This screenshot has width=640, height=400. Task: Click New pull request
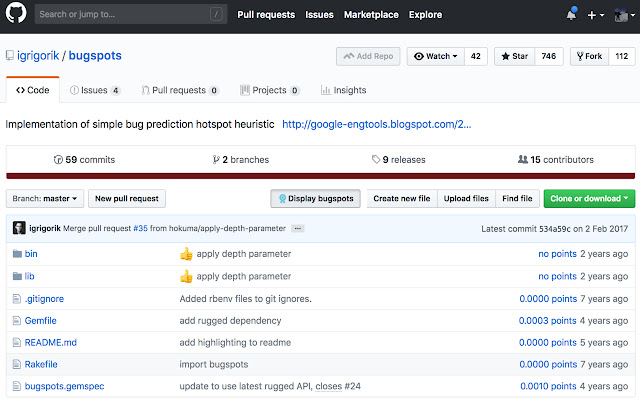[x=127, y=198]
